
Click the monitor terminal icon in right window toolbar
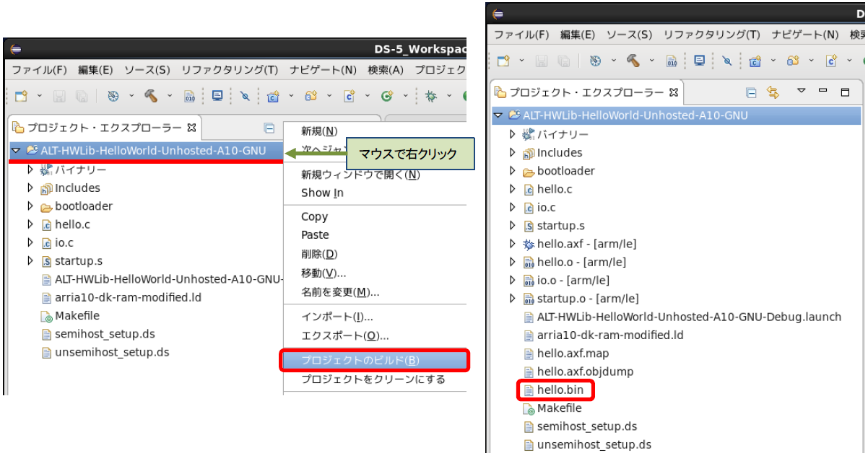699,61
